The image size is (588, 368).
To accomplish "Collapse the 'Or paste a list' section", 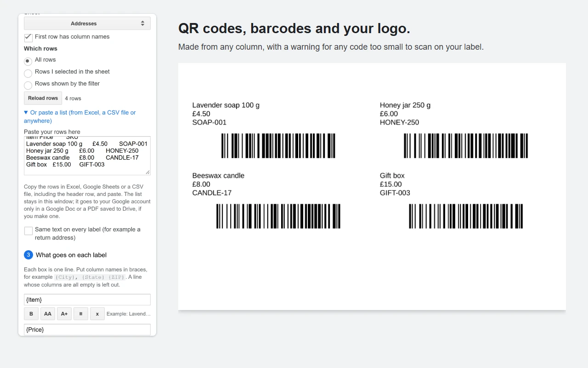I will click(80, 116).
